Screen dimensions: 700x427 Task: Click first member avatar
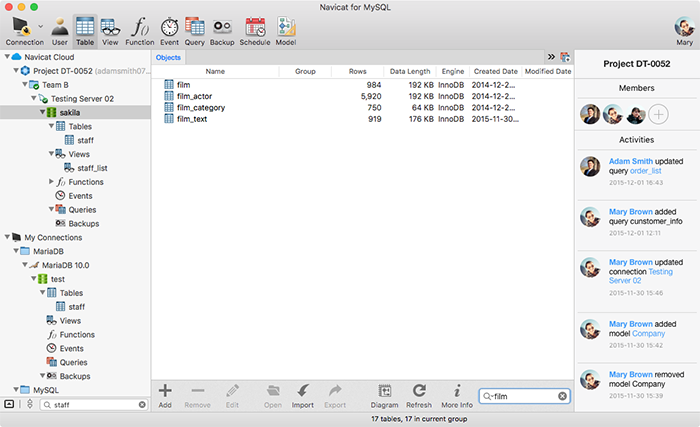tap(590, 114)
